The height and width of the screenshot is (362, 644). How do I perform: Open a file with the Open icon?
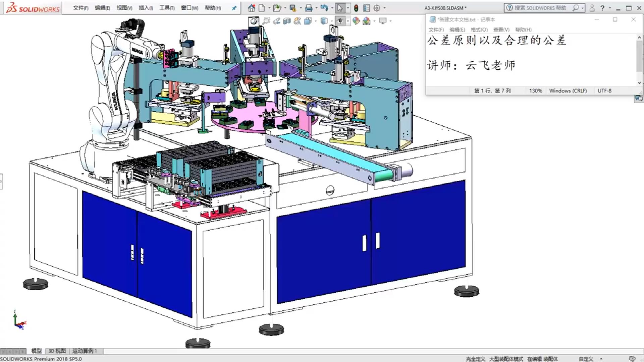tap(277, 8)
